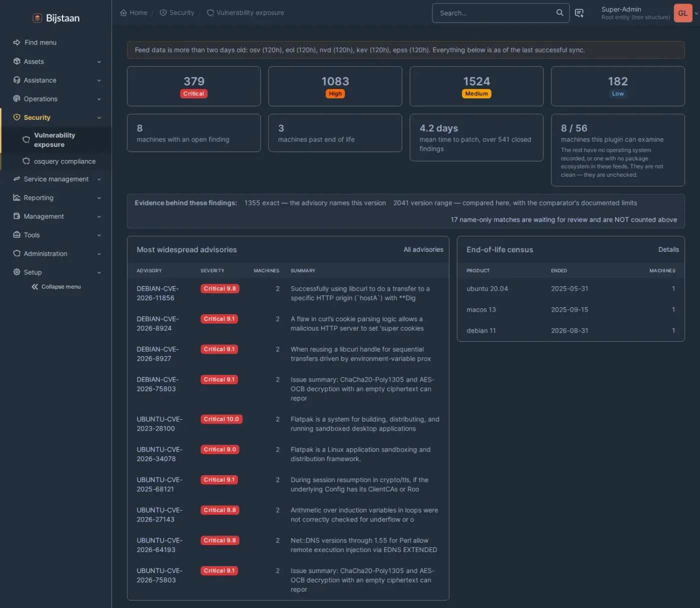Image resolution: width=700 pixels, height=608 pixels.
Task: Click the Security shield icon in sidebar
Action: (16, 117)
